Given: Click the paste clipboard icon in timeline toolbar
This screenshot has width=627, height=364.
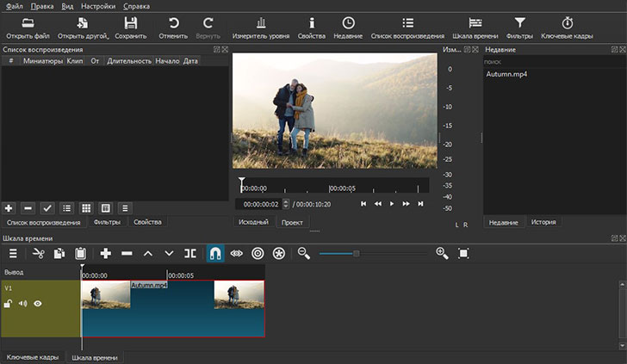Looking at the screenshot, I should 80,253.
